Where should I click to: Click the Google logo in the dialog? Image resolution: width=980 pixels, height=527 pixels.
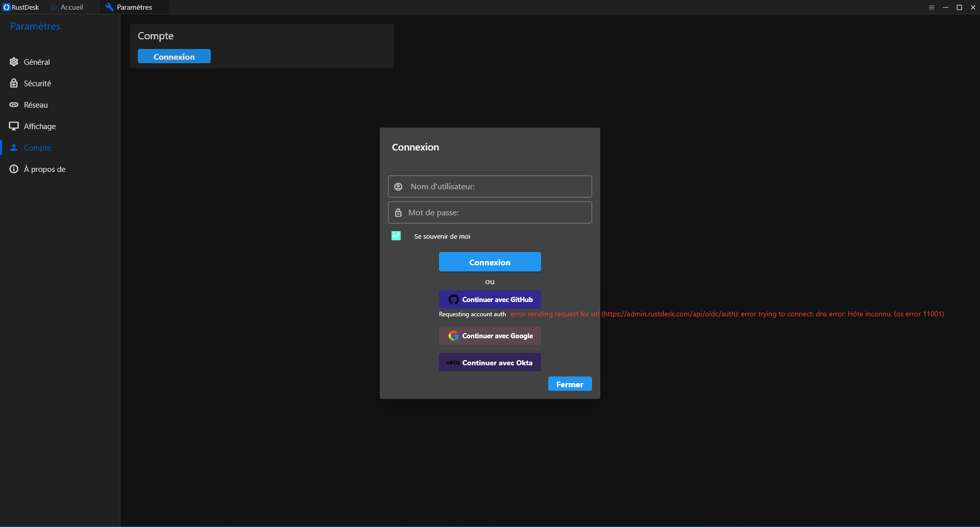coord(453,336)
